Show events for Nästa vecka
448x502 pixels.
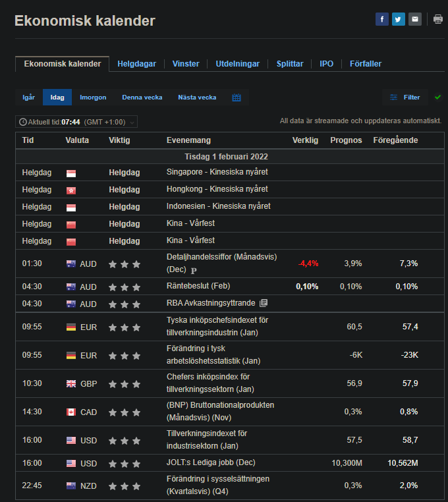[197, 98]
